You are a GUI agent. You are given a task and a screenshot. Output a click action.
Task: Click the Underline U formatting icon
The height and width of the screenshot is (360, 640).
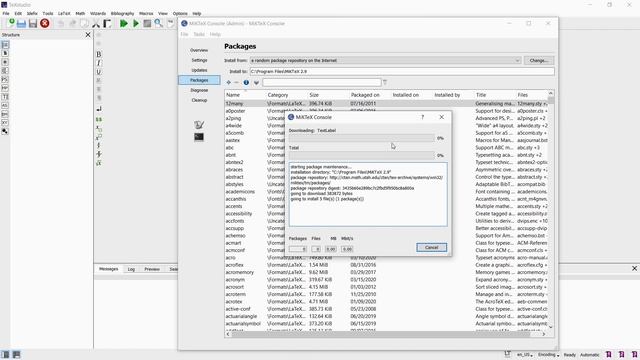[99, 72]
